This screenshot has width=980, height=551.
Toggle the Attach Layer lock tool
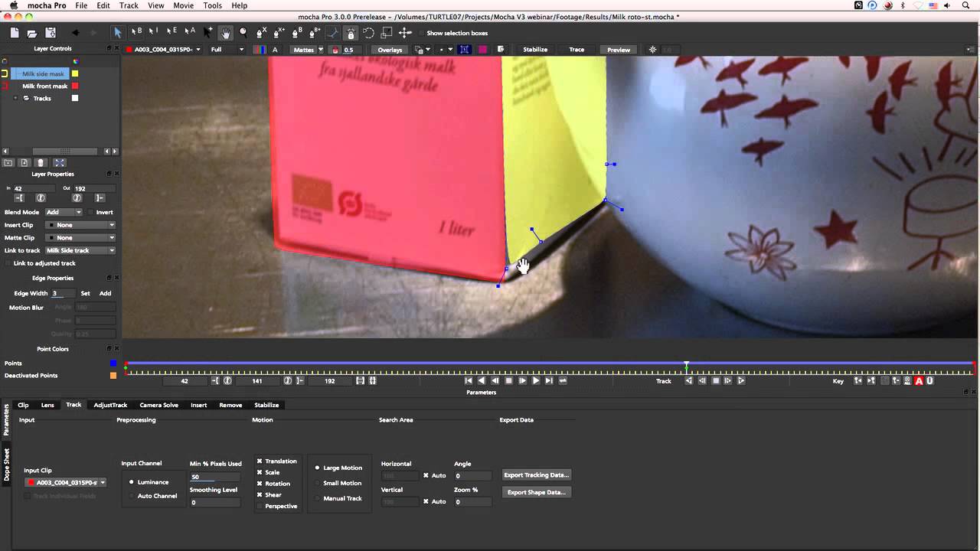pyautogui.click(x=351, y=33)
